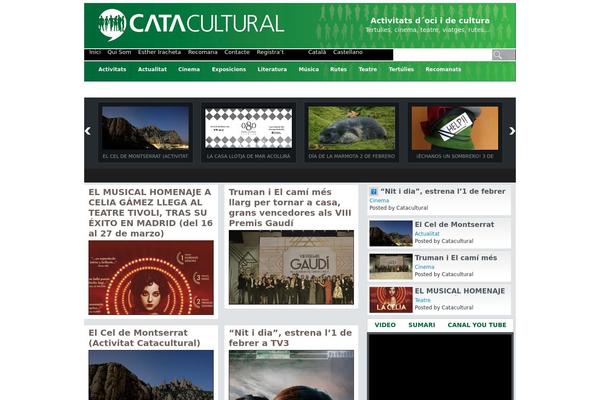The image size is (600, 400).
Task: Open the Recomanats category
Action: pyautogui.click(x=443, y=69)
